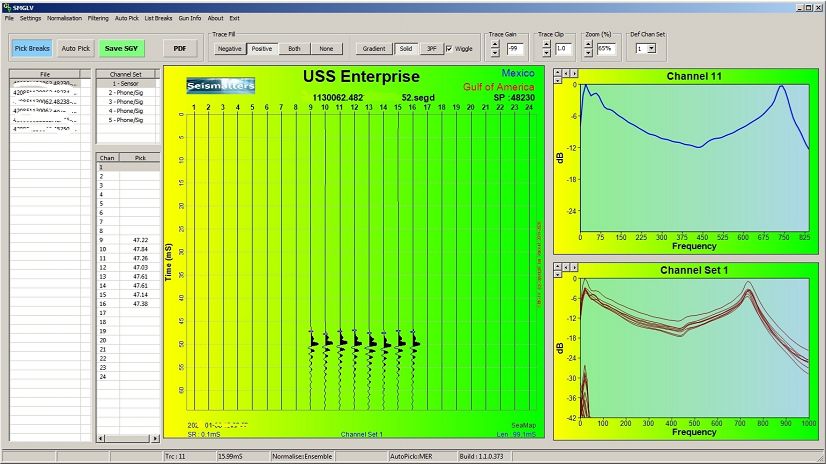Click the Pick column header
This screenshot has width=826, height=464.
click(140, 157)
